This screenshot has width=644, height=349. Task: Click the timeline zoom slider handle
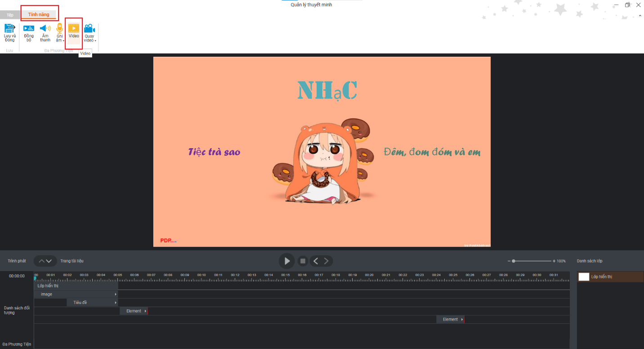point(514,261)
